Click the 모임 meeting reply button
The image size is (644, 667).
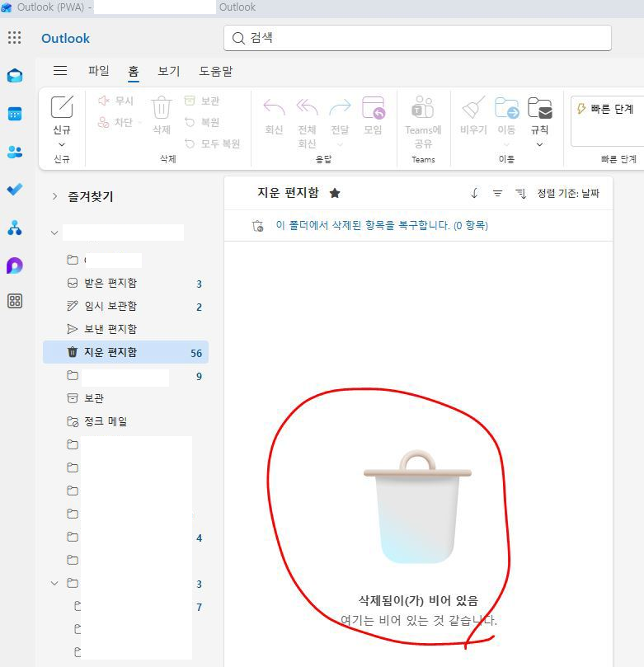373,115
